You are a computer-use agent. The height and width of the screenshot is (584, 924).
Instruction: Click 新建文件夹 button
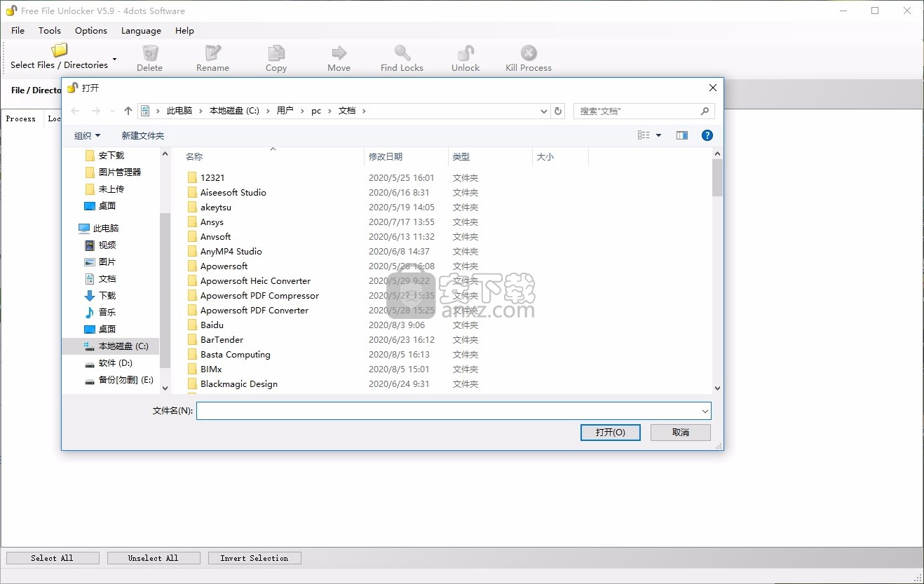pyautogui.click(x=143, y=136)
